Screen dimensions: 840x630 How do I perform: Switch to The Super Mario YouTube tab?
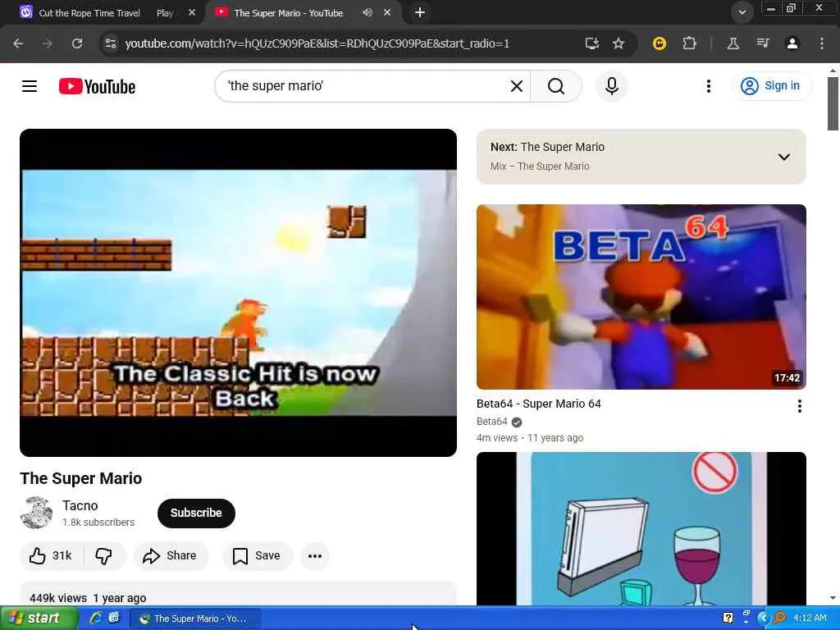coord(290,13)
